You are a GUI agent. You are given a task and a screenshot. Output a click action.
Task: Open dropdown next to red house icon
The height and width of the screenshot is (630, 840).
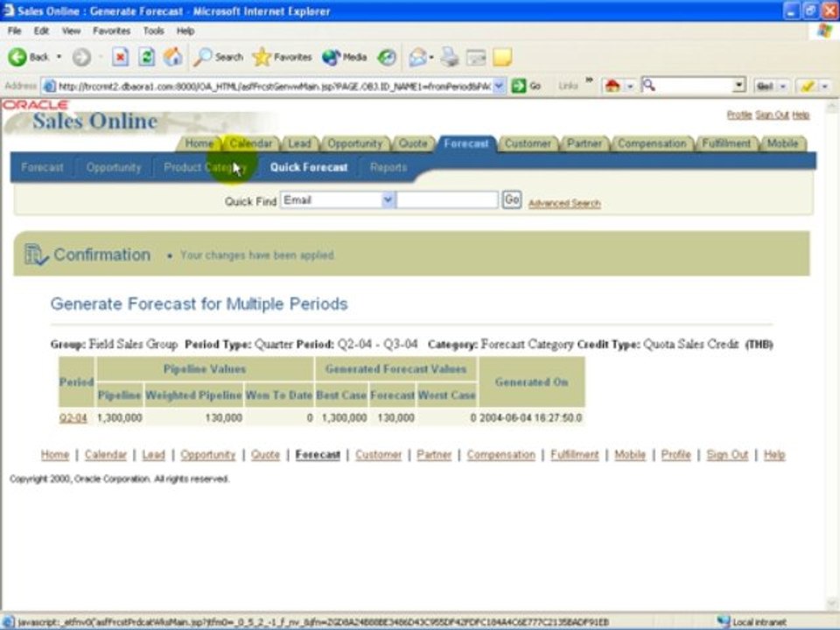click(630, 86)
